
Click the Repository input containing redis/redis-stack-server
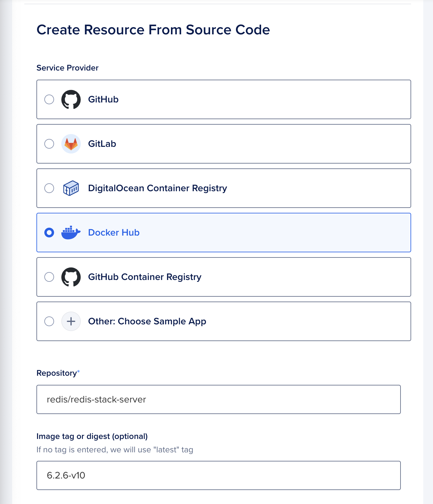click(219, 399)
